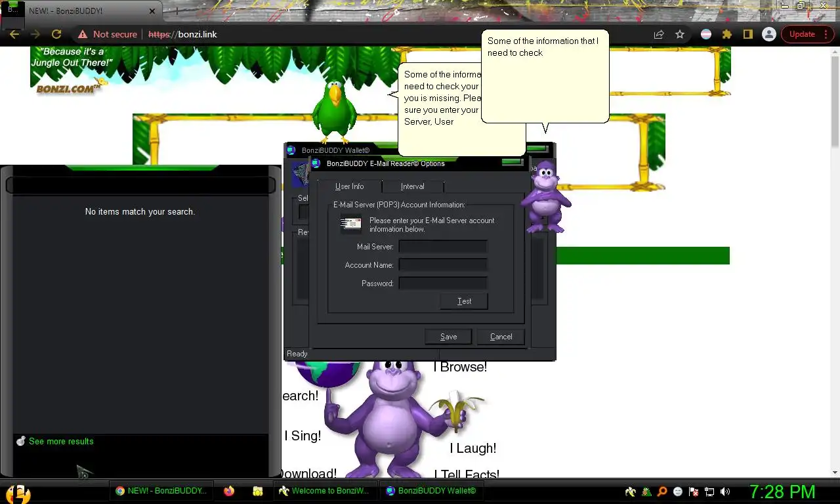Reload the page with refresh icon
This screenshot has width=840, height=504.
[x=56, y=34]
